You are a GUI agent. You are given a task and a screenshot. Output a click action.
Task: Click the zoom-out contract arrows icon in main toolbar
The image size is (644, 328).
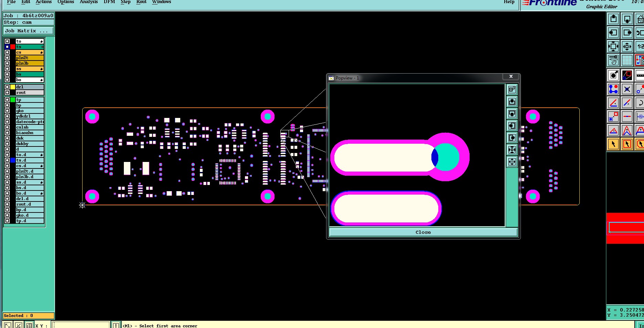click(x=627, y=46)
